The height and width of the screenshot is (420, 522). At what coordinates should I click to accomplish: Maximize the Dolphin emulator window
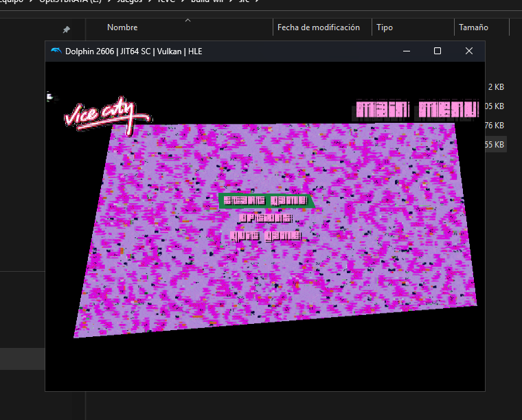click(x=438, y=51)
